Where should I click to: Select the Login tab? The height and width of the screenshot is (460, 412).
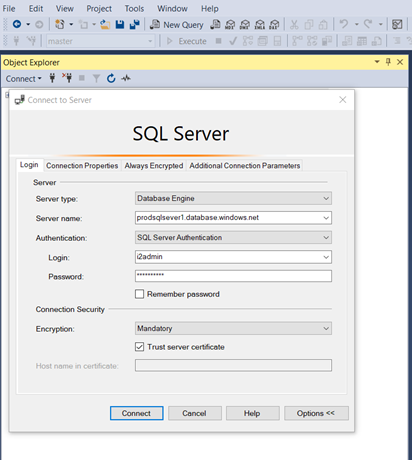coord(29,165)
